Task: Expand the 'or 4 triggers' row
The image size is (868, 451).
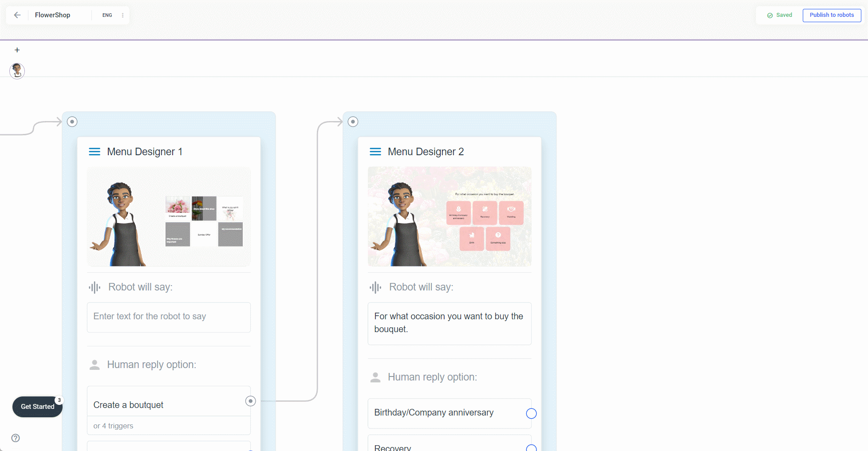Action: pos(169,426)
